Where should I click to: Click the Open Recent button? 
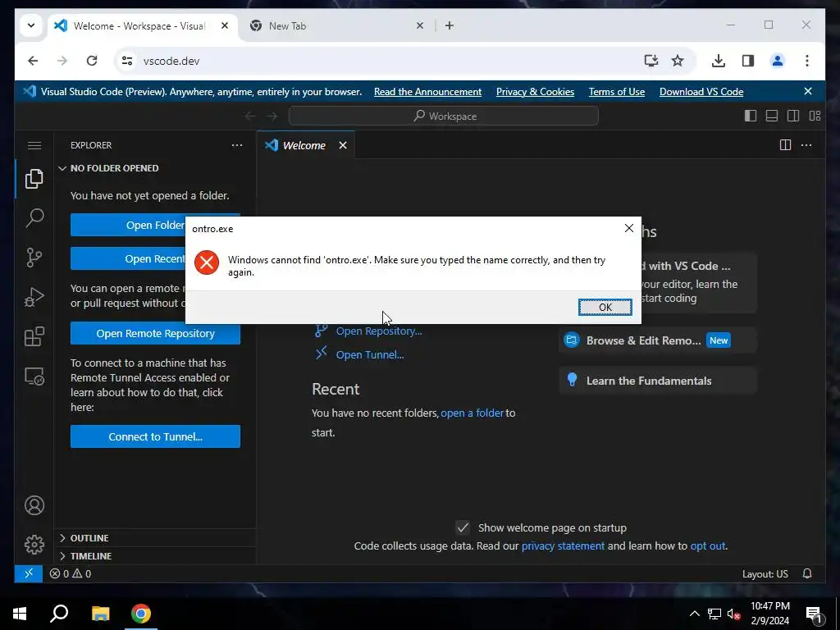pyautogui.click(x=129, y=258)
